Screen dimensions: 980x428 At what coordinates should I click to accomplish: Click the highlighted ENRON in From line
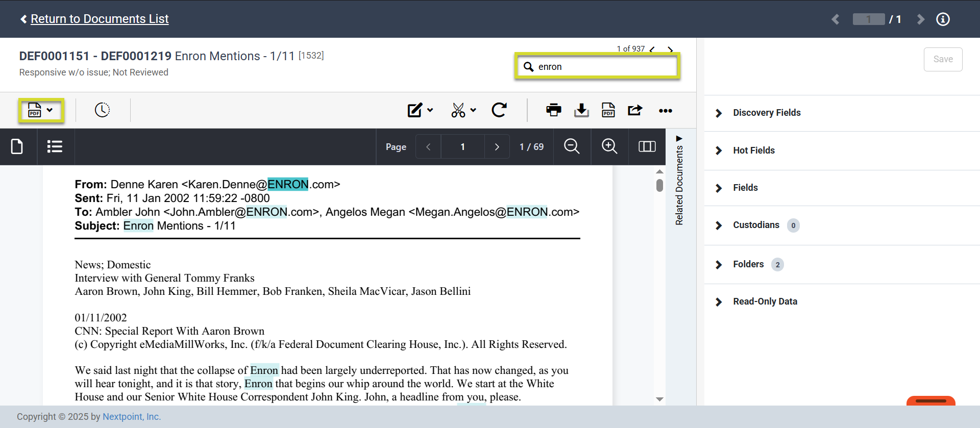(288, 184)
